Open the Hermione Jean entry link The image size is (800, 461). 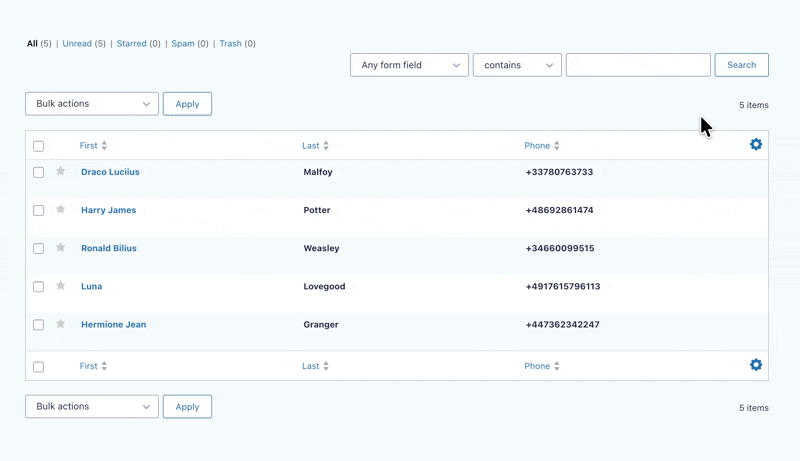[x=113, y=325]
